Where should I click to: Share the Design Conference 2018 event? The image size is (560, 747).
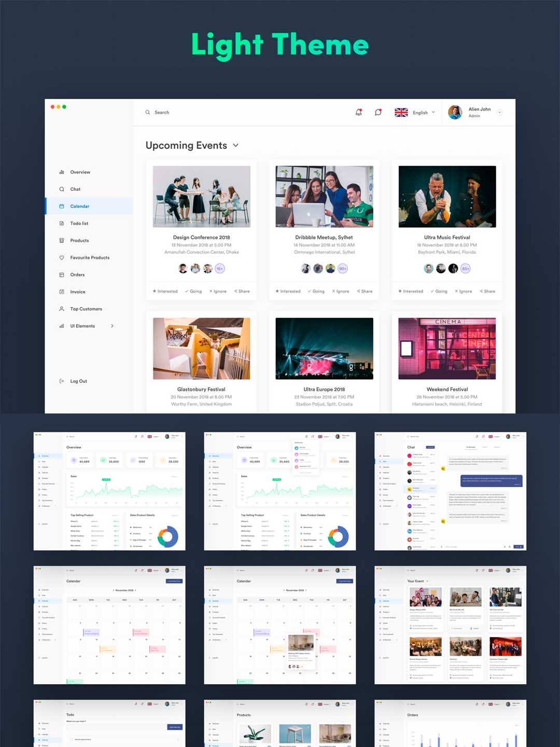click(242, 292)
